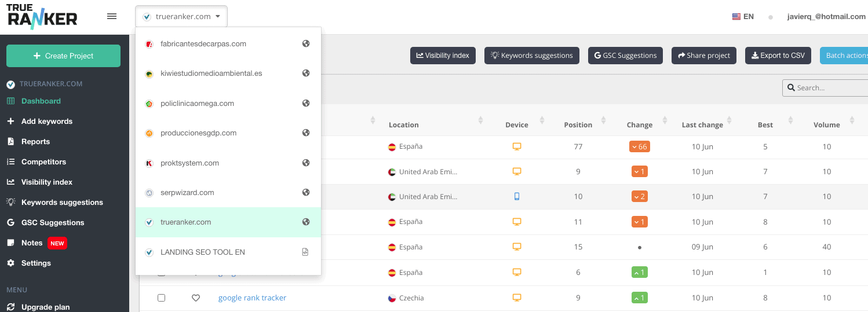Image resolution: width=868 pixels, height=312 pixels.
Task: Open Competitors in the sidebar
Action: click(43, 161)
